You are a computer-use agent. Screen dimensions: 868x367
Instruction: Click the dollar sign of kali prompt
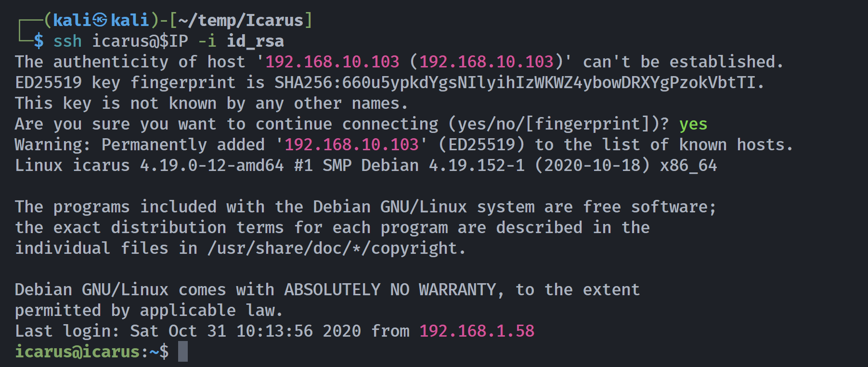39,41
